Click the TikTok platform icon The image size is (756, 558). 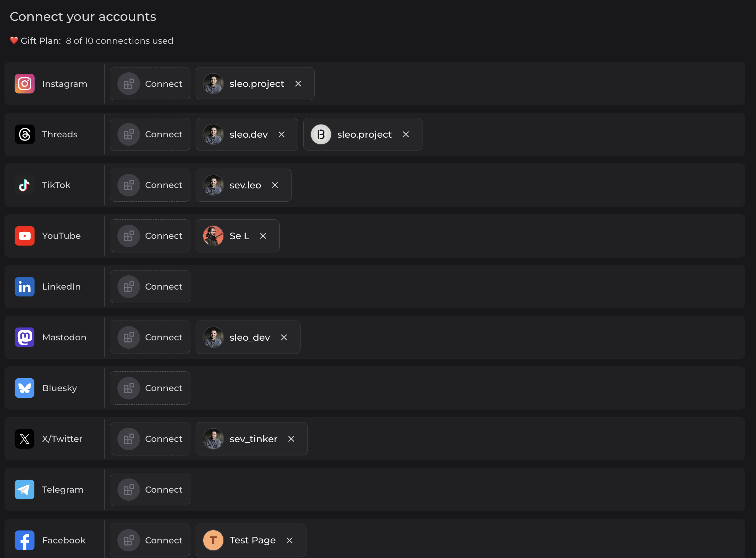coord(25,185)
